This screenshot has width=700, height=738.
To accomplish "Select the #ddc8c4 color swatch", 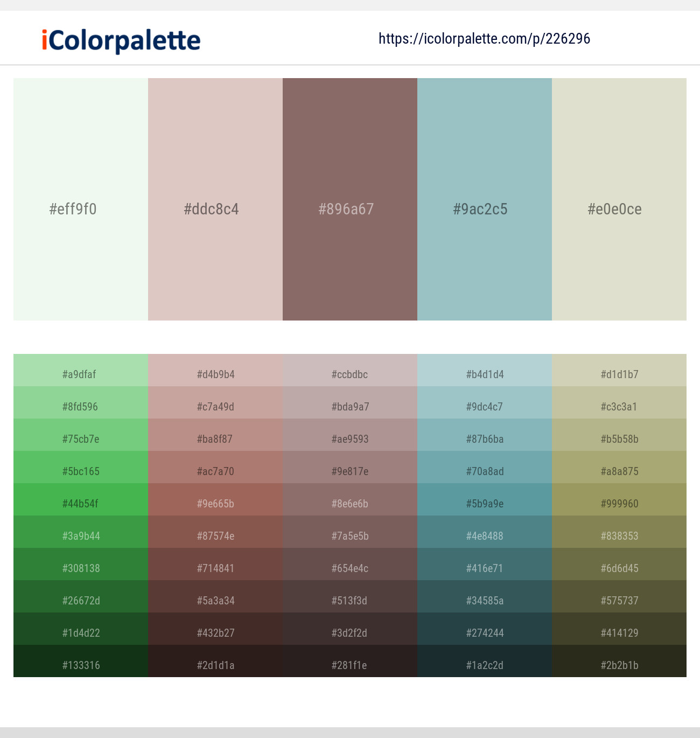I will point(214,199).
